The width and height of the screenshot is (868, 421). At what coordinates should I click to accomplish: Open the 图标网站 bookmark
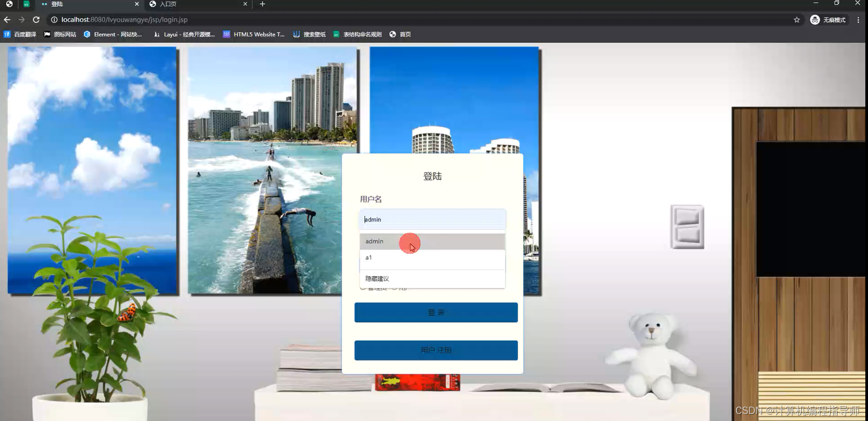[x=60, y=34]
